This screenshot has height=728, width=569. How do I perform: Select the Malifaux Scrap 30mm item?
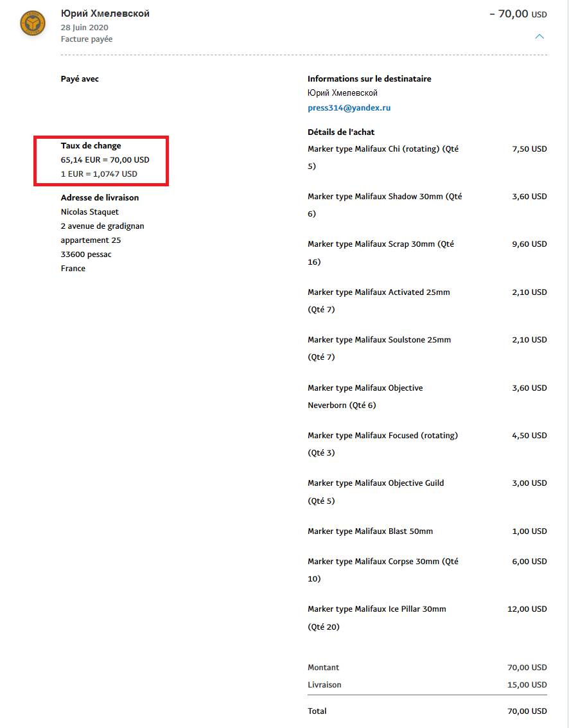pyautogui.click(x=380, y=245)
